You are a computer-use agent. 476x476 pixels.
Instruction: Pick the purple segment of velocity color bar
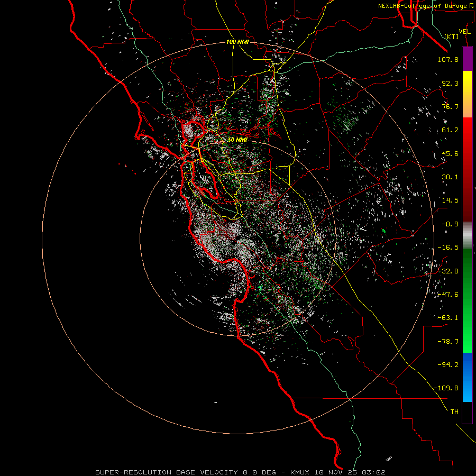pyautogui.click(x=467, y=59)
